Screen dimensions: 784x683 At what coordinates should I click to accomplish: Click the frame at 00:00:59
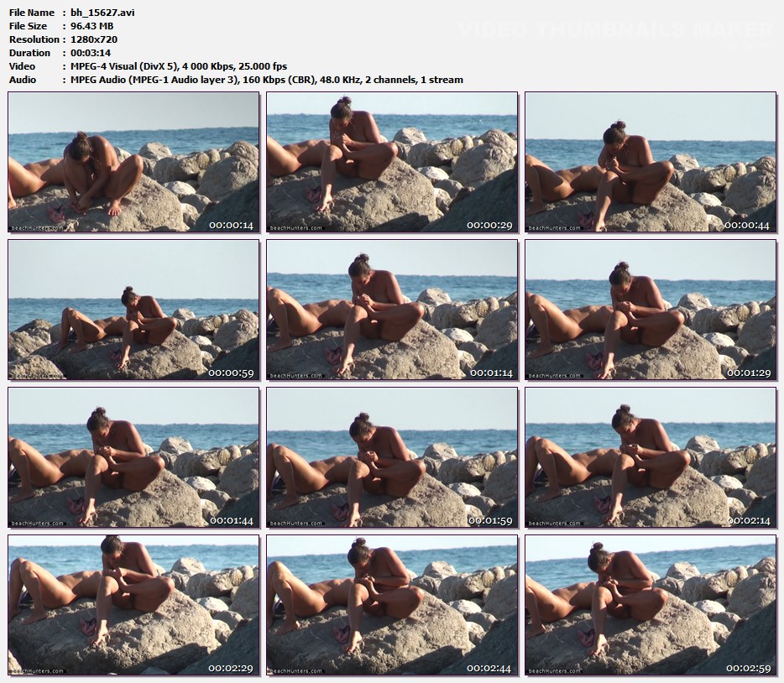pos(133,310)
